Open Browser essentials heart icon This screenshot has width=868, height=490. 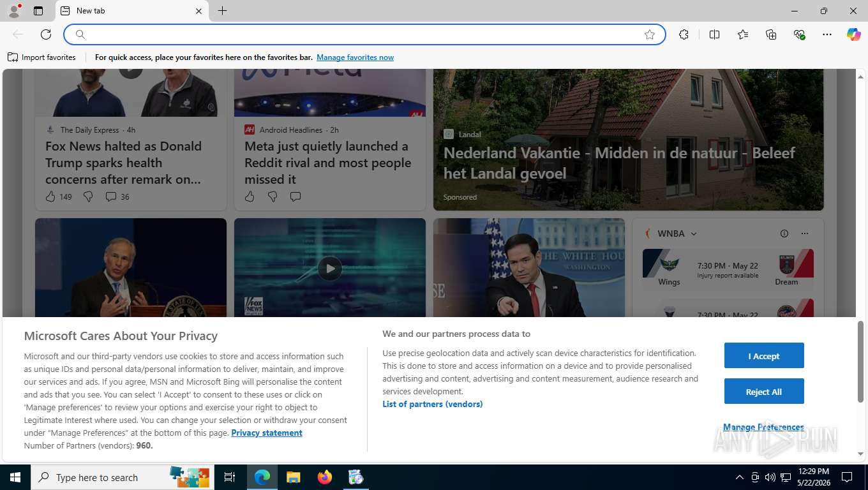(799, 34)
